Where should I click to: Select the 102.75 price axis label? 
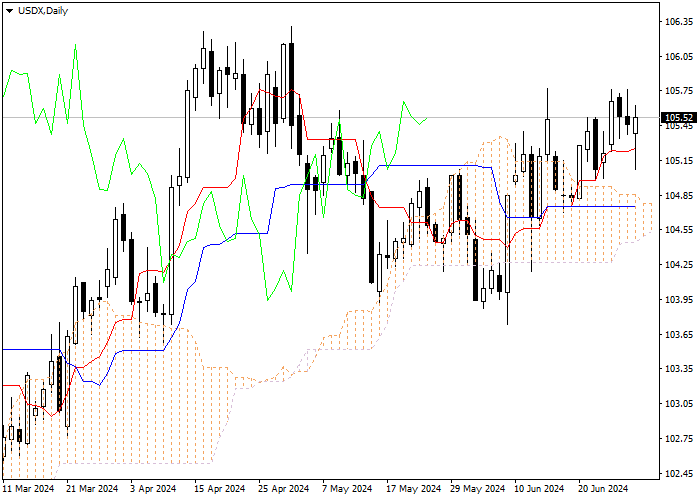pos(679,438)
